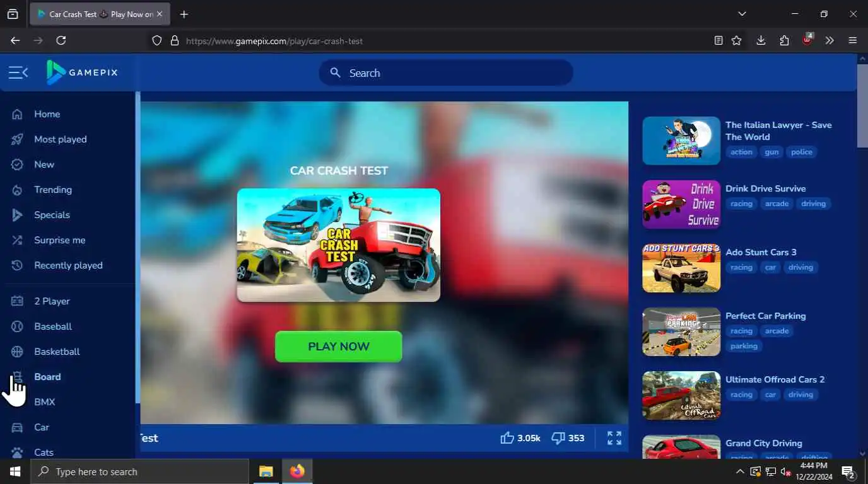Toggle reader view icon in address bar
Screen dimensions: 868x484
coord(718,40)
